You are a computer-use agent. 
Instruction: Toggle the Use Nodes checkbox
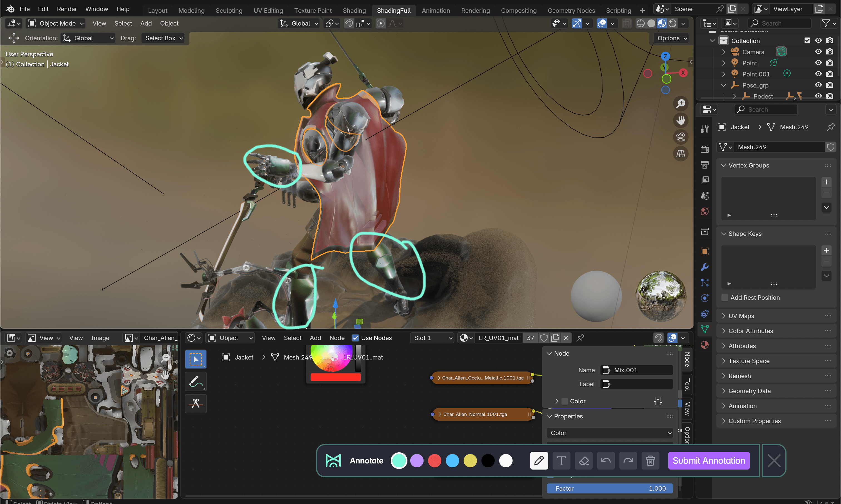pos(355,338)
